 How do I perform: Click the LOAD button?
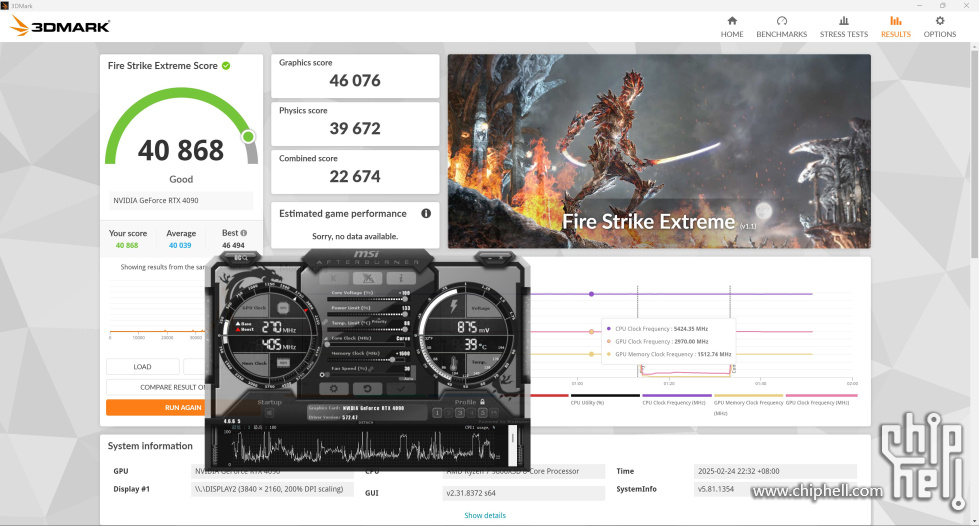pos(142,367)
